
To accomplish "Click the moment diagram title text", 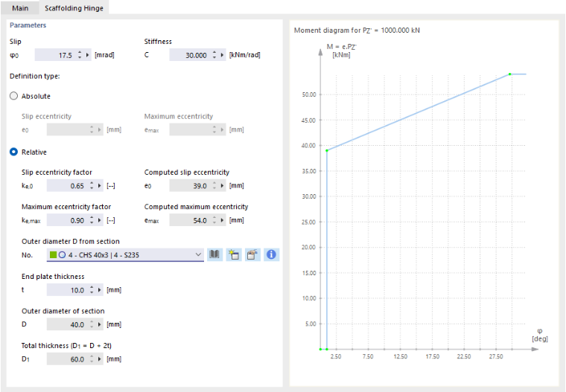I will pyautogui.click(x=357, y=30).
